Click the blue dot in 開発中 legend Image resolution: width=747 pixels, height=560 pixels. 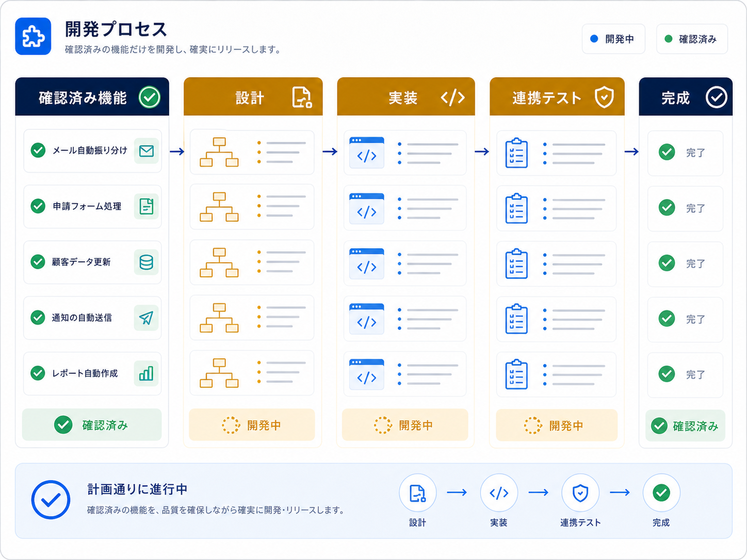pyautogui.click(x=594, y=39)
